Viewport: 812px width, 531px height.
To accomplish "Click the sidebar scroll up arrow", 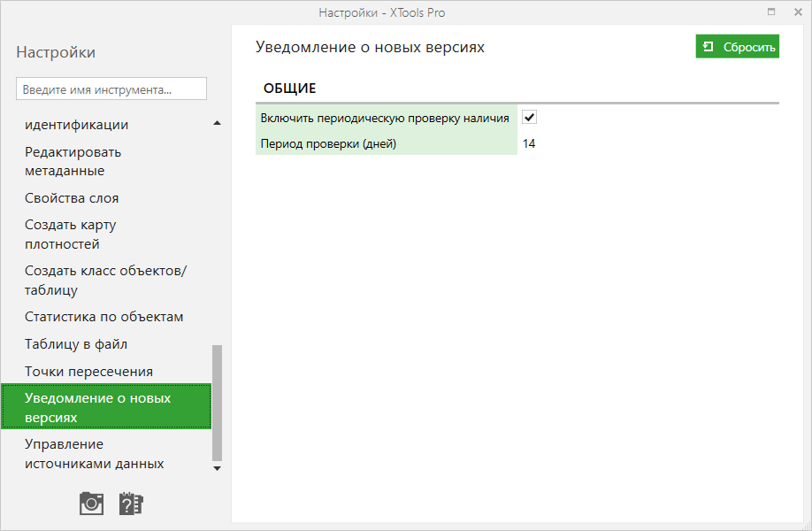I will (x=217, y=123).
